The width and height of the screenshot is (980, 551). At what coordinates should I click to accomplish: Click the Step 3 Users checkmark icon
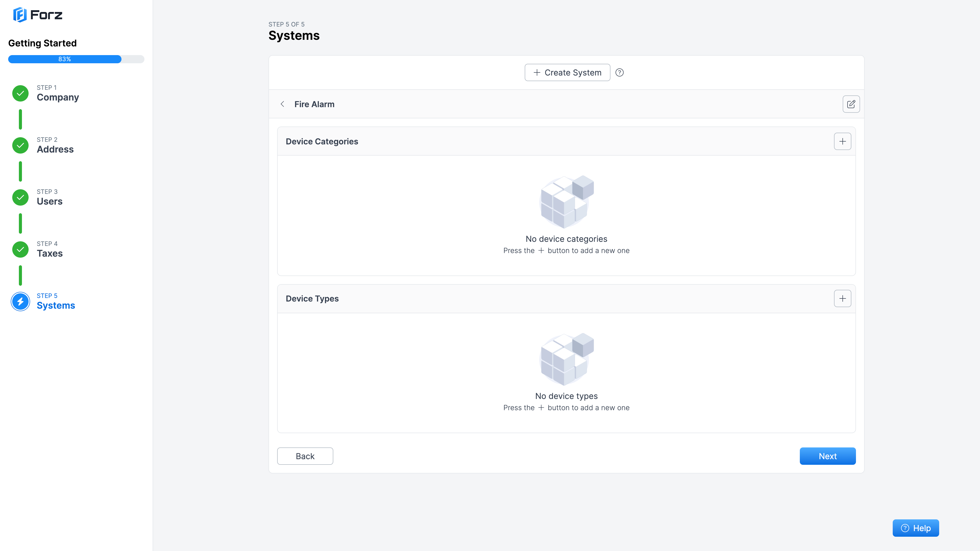pyautogui.click(x=20, y=197)
